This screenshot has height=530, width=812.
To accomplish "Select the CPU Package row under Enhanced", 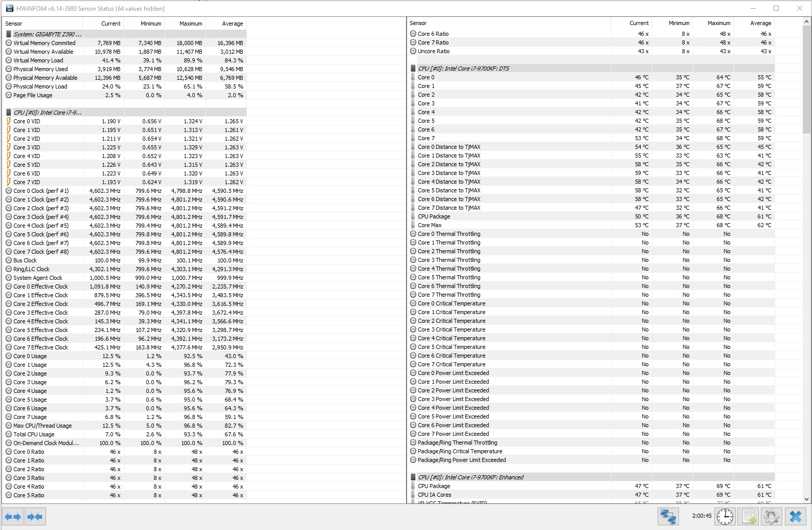I will 591,486.
